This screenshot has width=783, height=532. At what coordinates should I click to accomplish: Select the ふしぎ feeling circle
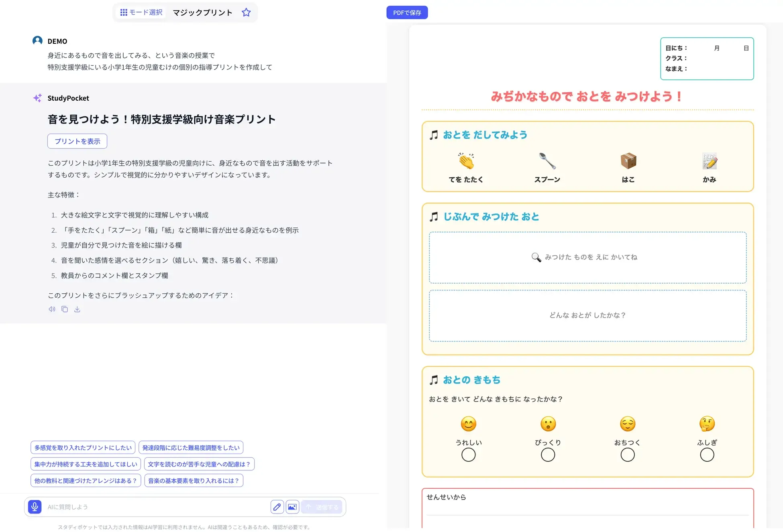pyautogui.click(x=707, y=455)
